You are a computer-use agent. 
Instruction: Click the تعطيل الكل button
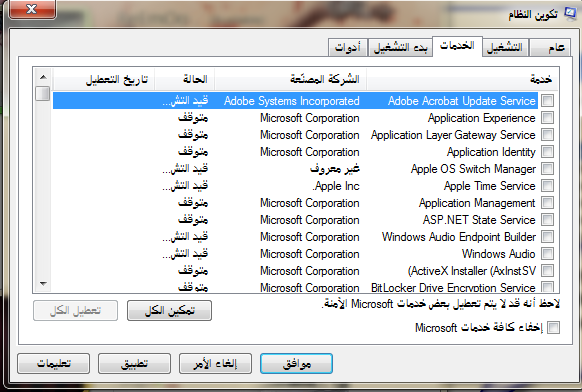tap(75, 310)
